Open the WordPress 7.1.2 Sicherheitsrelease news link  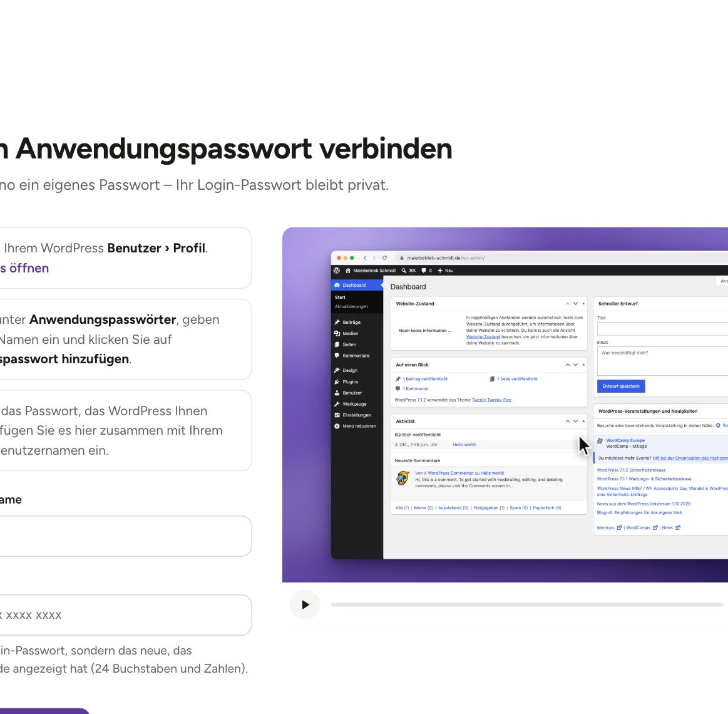tap(631, 470)
